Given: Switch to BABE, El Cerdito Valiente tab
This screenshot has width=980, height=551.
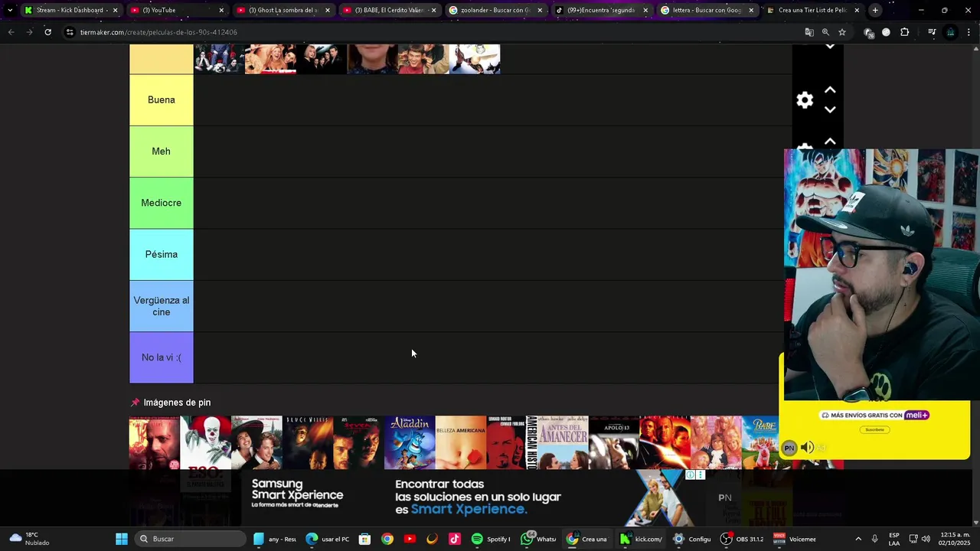Looking at the screenshot, I should [389, 10].
